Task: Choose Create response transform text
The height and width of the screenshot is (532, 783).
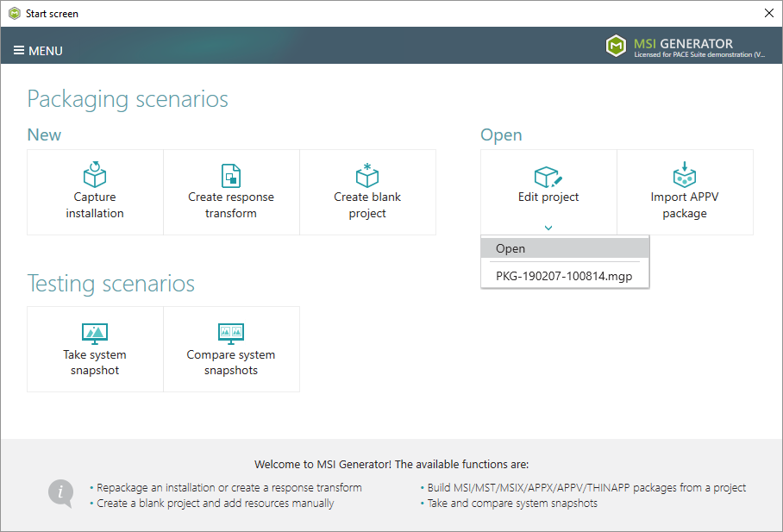Action: [231, 205]
